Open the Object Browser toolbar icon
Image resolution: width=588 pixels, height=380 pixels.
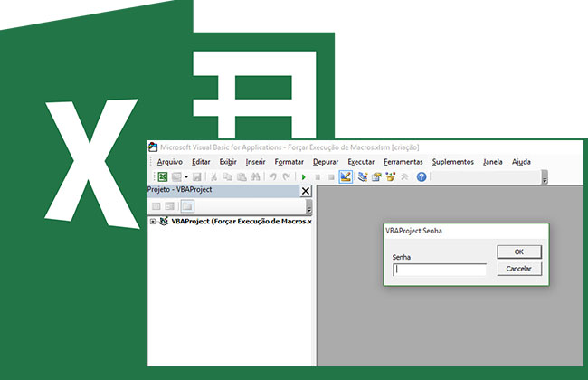tap(391, 176)
